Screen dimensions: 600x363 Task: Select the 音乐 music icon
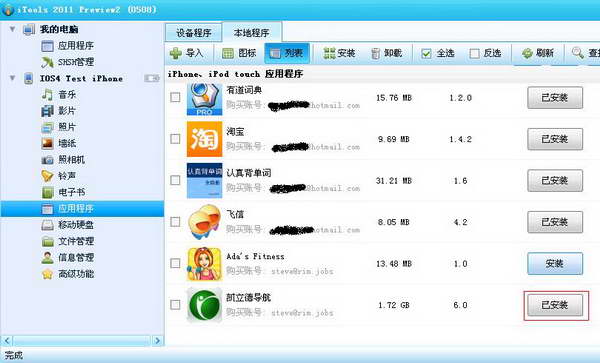(x=47, y=94)
